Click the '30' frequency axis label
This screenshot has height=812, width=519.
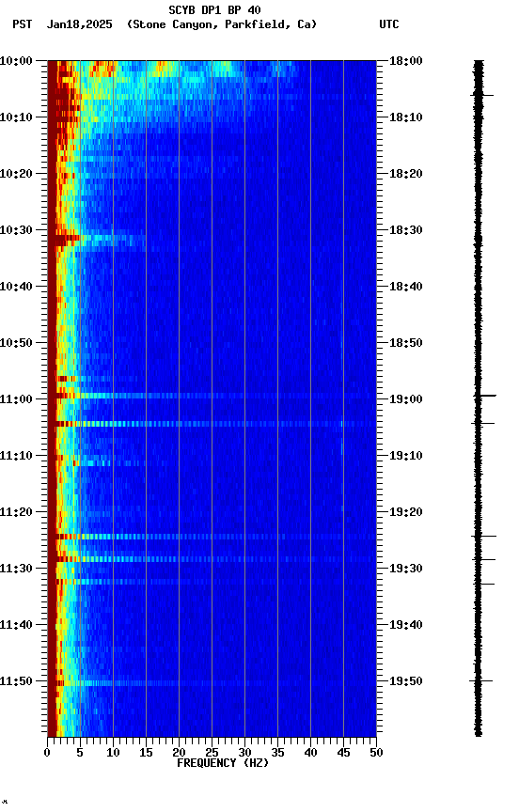(244, 753)
